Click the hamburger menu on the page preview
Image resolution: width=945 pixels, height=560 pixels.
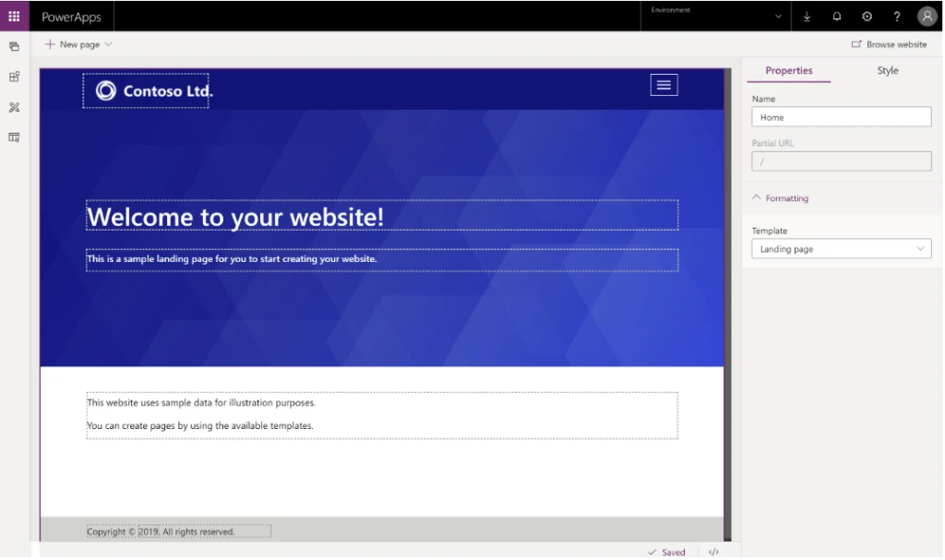click(663, 84)
